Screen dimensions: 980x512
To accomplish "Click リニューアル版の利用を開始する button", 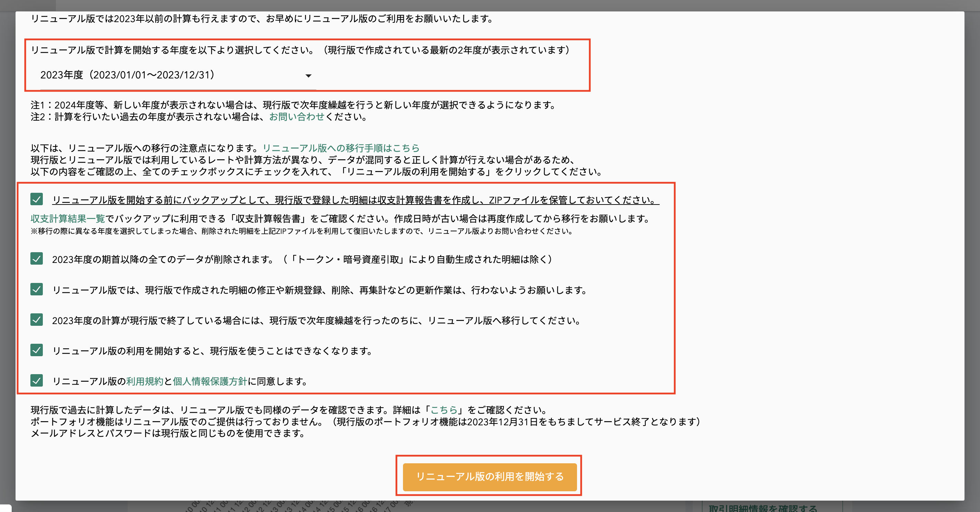I will (490, 477).
